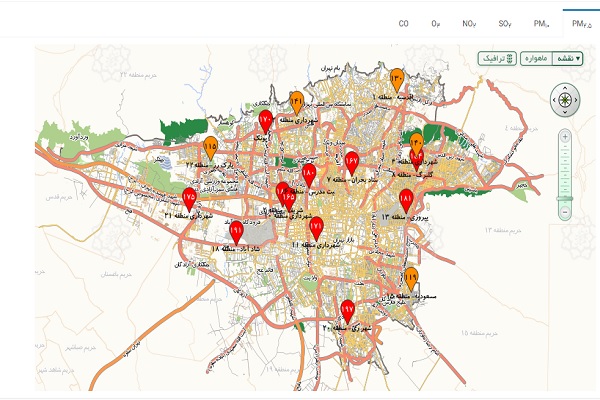The image size is (600, 400).
Task: Click the 'شهر ری - منطقه 20' station label
Action: click(x=347, y=328)
